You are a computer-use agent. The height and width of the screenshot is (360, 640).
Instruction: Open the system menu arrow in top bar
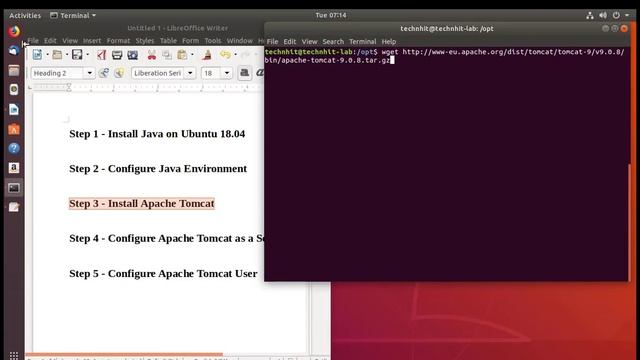[627, 16]
